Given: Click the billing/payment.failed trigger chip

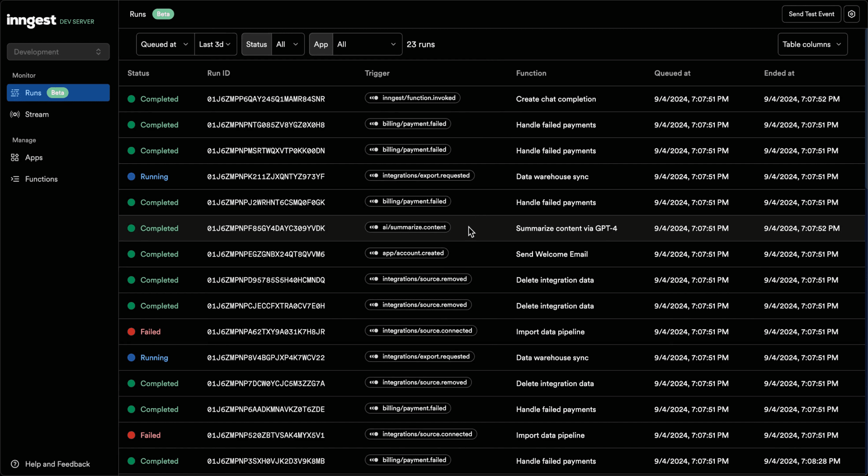Looking at the screenshot, I should 407,123.
